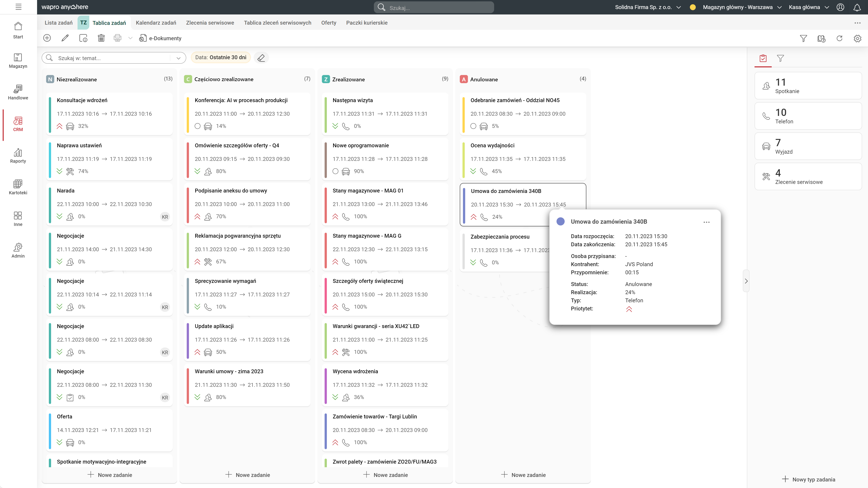Click the trash delete icon
Image resolution: width=868 pixels, height=488 pixels.
coord(101,38)
